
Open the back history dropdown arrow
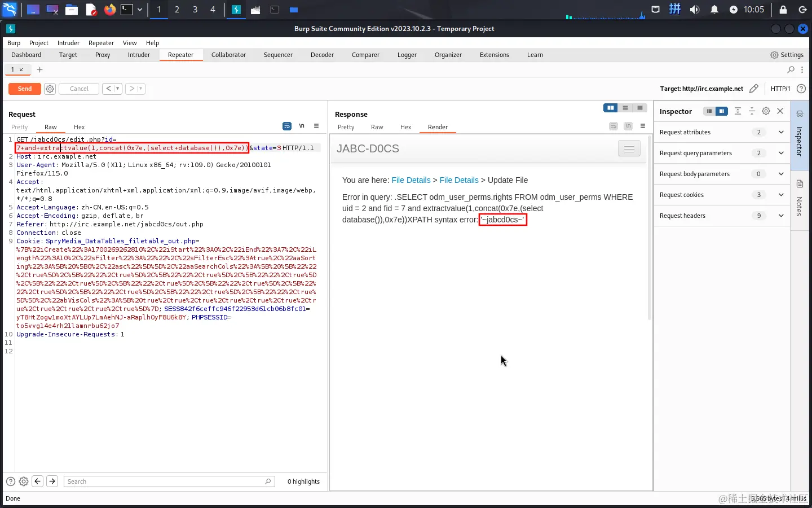tap(118, 89)
